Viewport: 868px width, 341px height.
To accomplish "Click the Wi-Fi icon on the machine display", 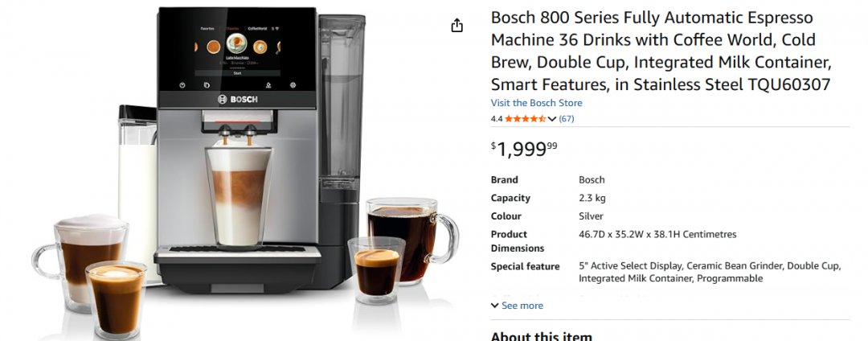I will [276, 28].
